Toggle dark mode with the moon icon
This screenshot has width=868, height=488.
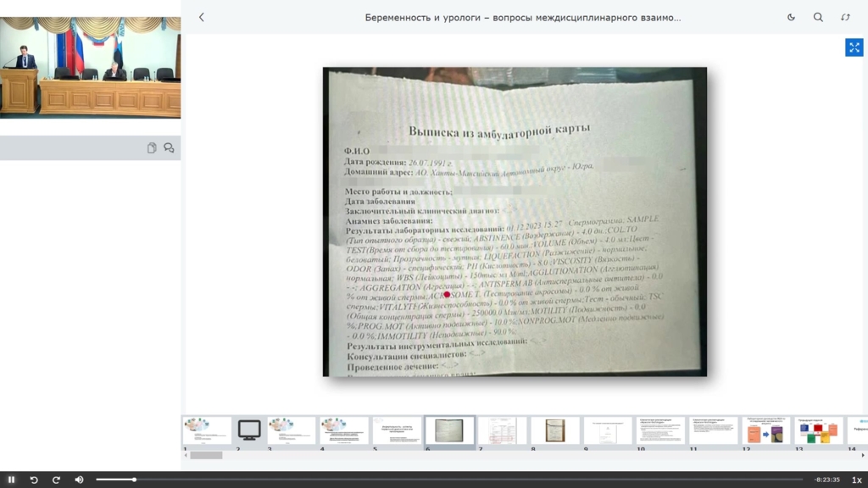791,17
